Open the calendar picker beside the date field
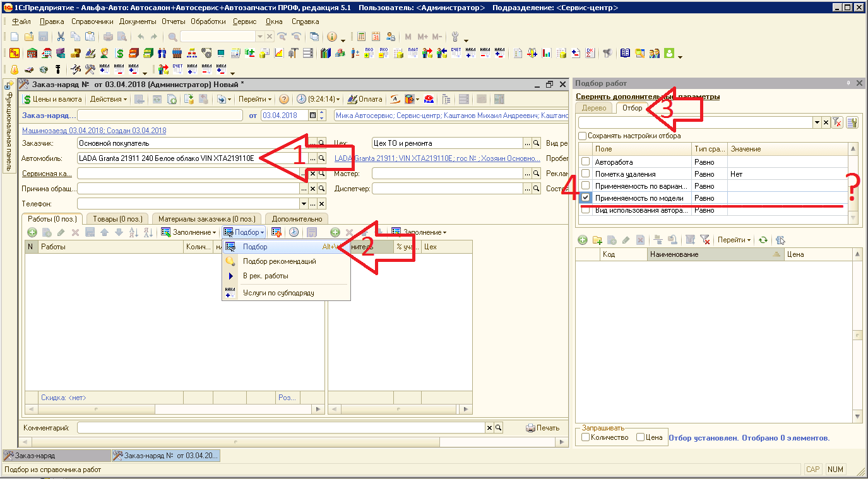This screenshot has height=479, width=868. coord(312,115)
